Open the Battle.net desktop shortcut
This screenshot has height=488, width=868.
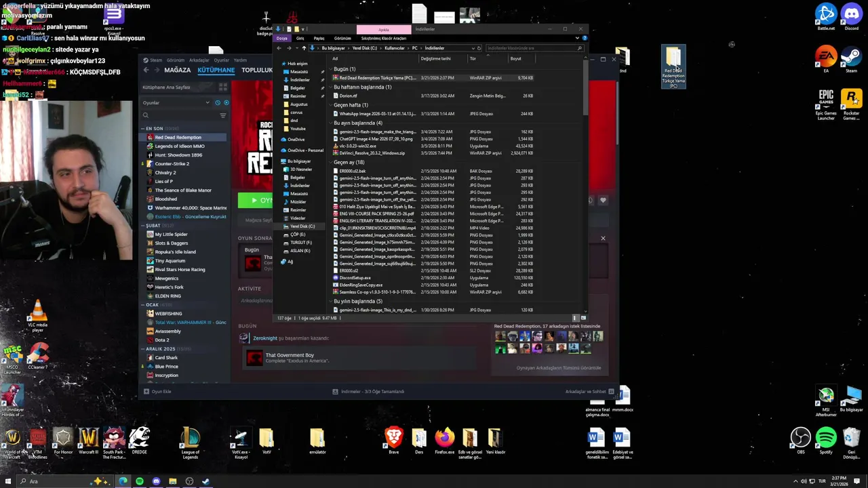click(826, 17)
